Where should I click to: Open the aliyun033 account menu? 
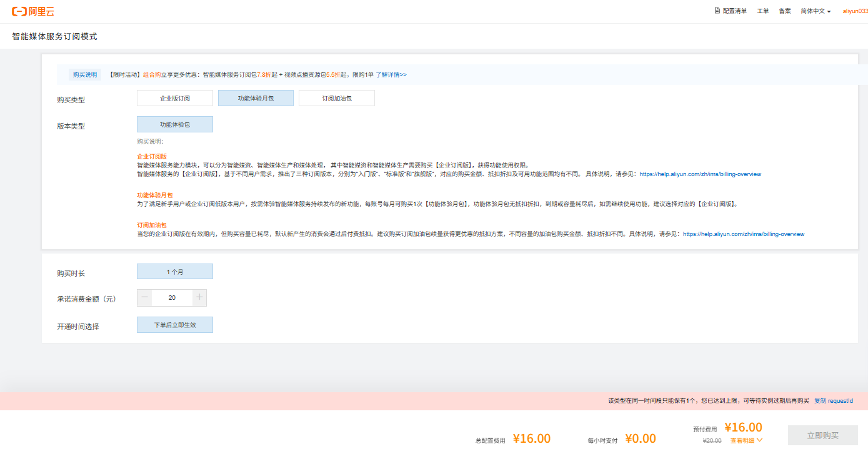[855, 11]
